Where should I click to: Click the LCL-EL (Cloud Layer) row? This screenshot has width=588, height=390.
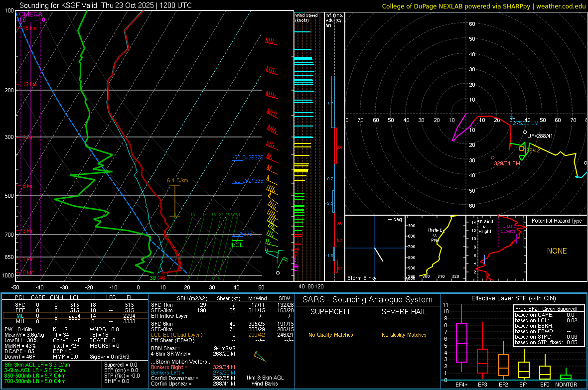tap(222, 335)
